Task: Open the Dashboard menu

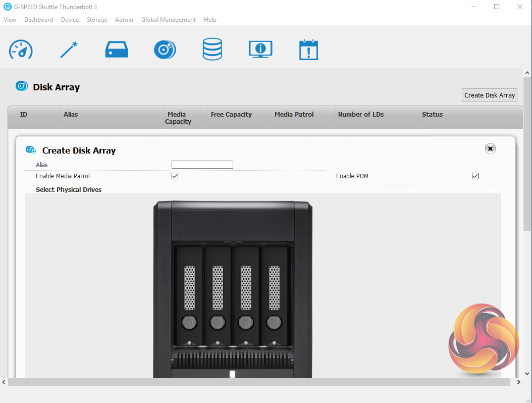Action: coord(38,20)
